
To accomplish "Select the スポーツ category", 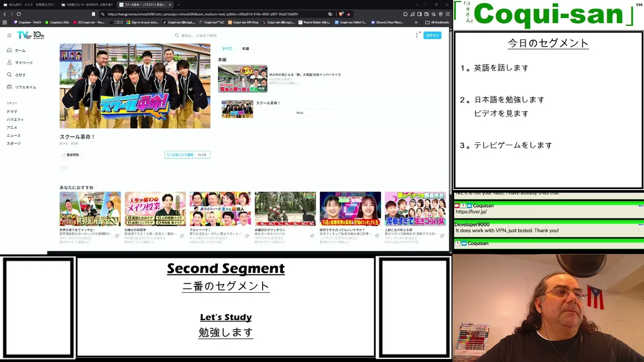I will [14, 144].
